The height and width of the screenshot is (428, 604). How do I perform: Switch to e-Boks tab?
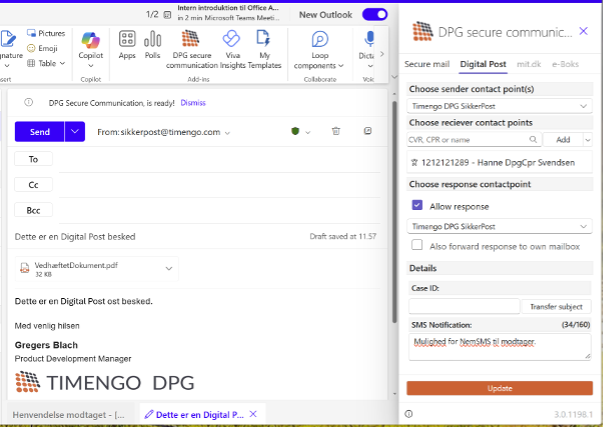pyautogui.click(x=565, y=64)
